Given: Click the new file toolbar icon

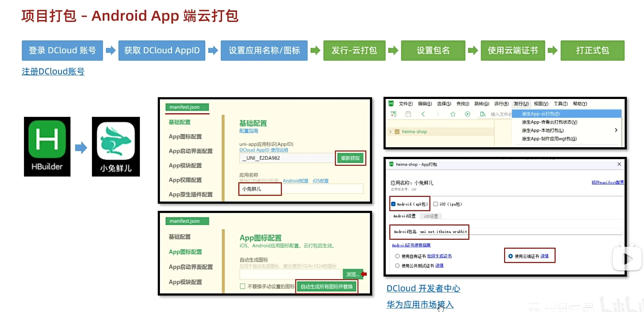Looking at the screenshot, I should coord(394,114).
